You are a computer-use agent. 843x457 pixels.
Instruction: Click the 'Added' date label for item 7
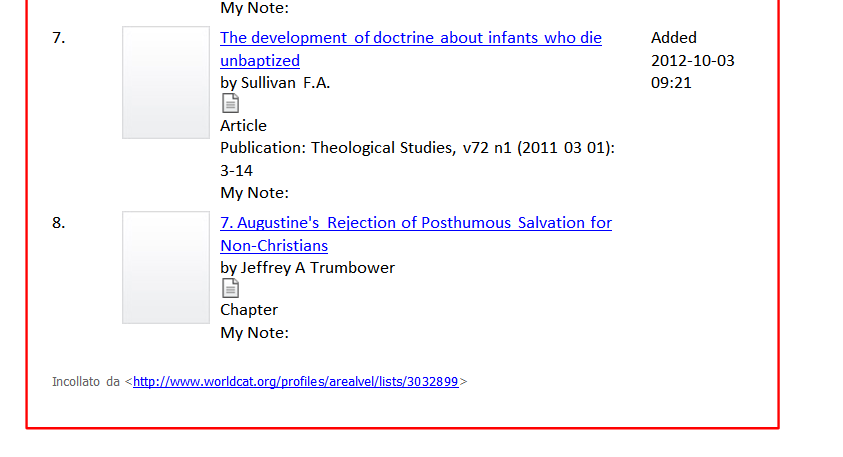click(674, 38)
